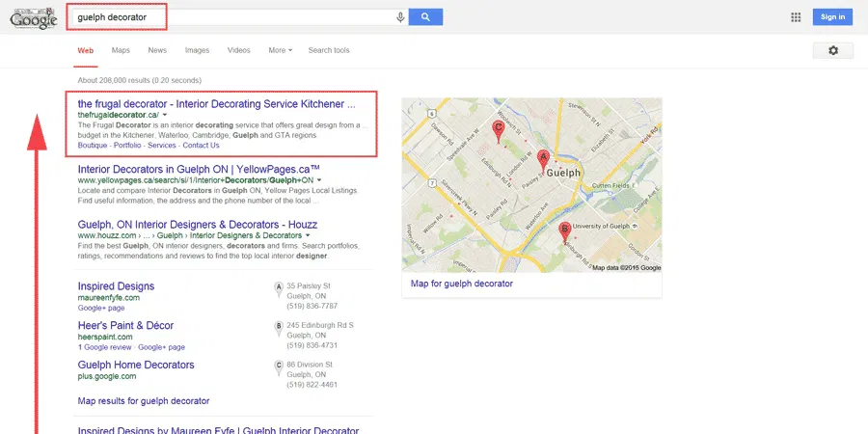Click map pin C on the map

click(499, 132)
